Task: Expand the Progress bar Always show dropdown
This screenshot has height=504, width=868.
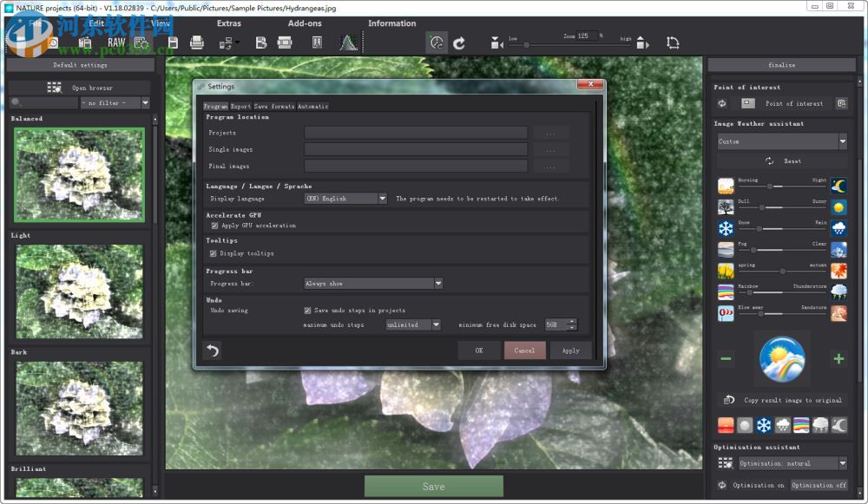Action: pos(373,284)
